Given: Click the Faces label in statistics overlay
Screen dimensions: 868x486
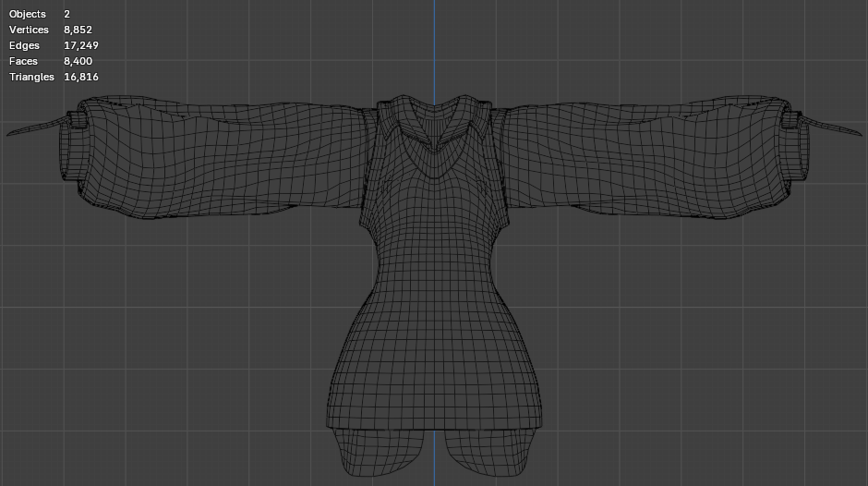Looking at the screenshot, I should click(x=23, y=61).
